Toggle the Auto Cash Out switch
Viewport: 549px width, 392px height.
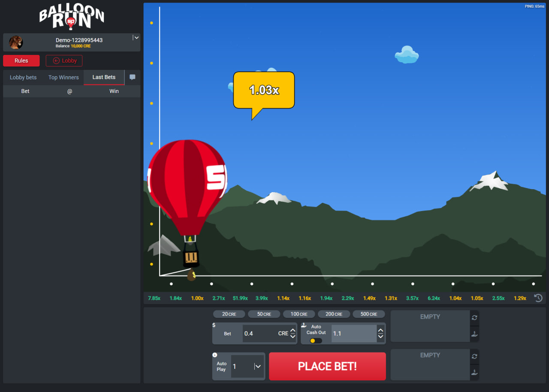(315, 341)
